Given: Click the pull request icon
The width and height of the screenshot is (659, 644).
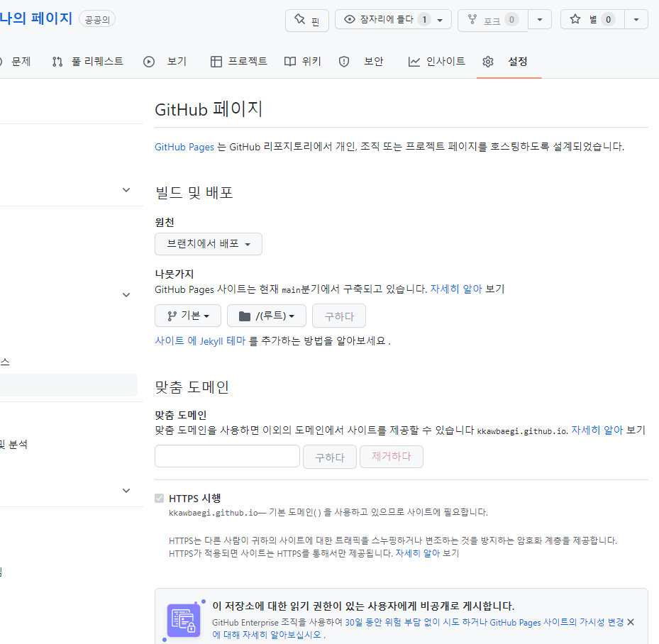Looking at the screenshot, I should (57, 62).
